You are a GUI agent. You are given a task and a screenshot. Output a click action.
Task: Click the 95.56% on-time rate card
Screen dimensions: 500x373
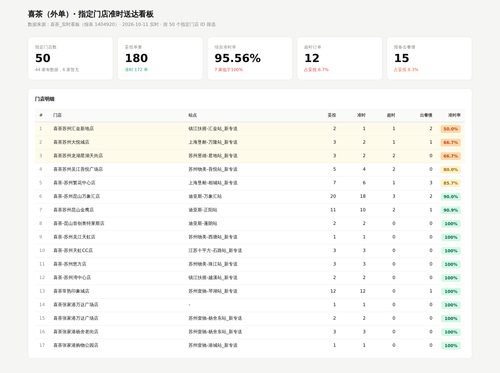250,58
